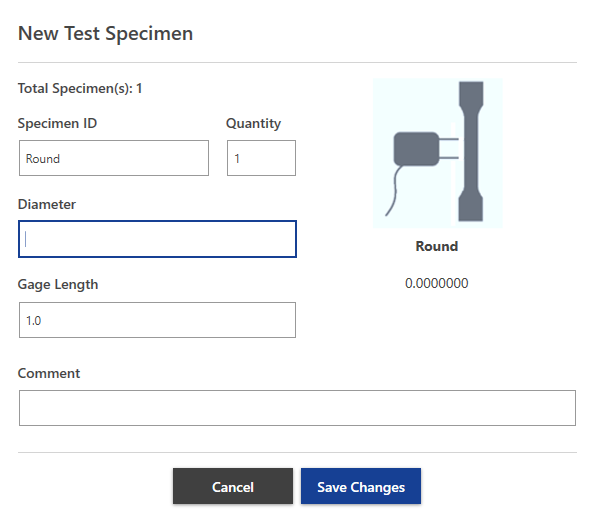Click the Diameter field label
Image resolution: width=594 pixels, height=523 pixels.
[x=47, y=205]
